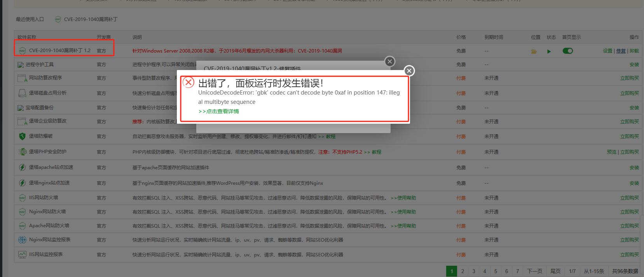Image resolution: width=644 pixels, height=277 pixels.
Task: Open 预览 for 堡塔PHP安全防护
Action: pyautogui.click(x=612, y=152)
